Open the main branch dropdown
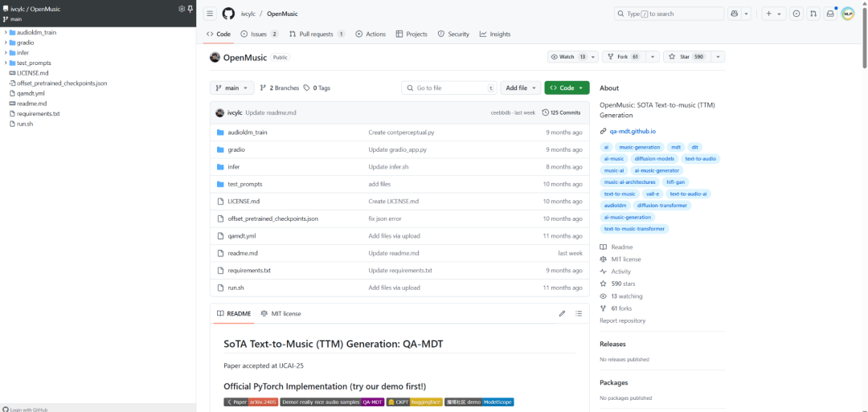This screenshot has width=868, height=412. 232,88
